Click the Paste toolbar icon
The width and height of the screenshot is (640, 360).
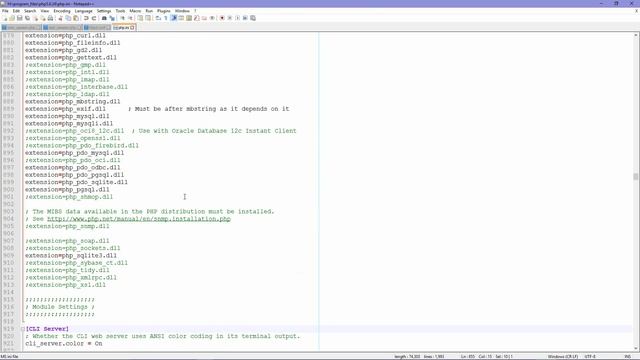pyautogui.click(x=76, y=18)
